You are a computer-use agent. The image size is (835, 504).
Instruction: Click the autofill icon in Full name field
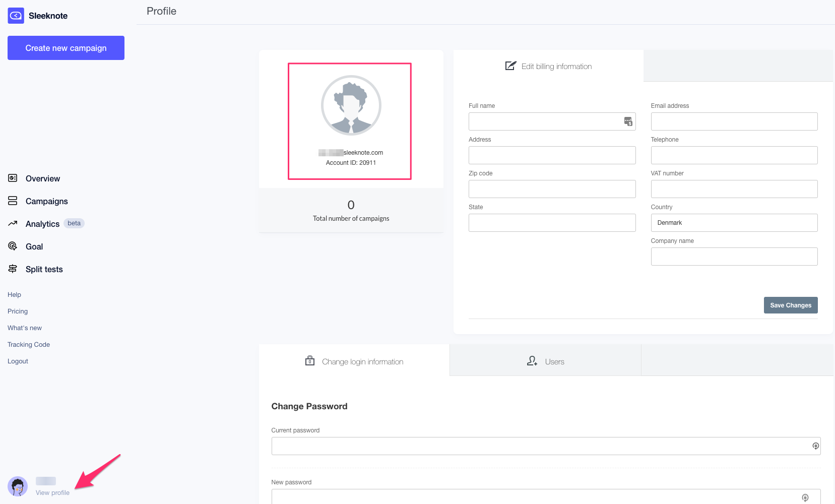(628, 121)
